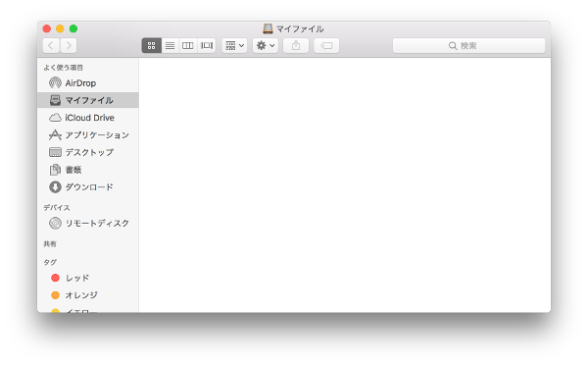Open the アプリケーション folder
This screenshot has width=588, height=366.
point(88,134)
